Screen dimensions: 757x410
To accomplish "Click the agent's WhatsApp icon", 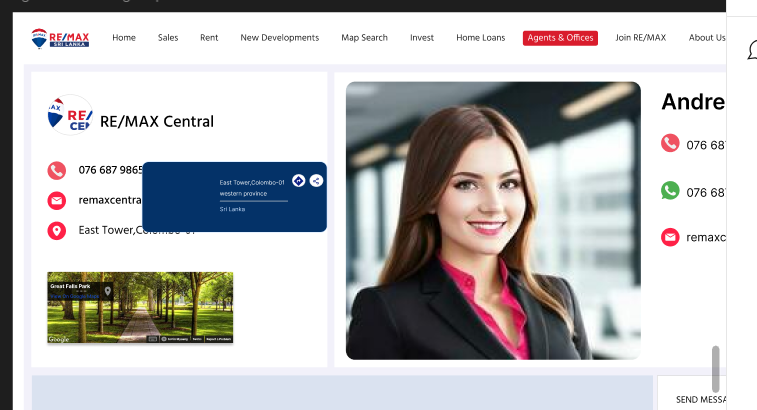I will 670,191.
